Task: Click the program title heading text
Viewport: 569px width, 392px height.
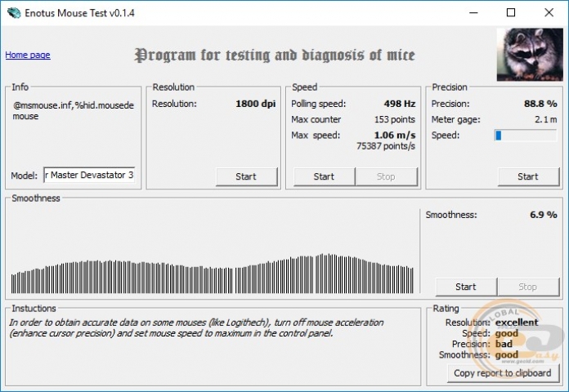Action: click(x=275, y=55)
